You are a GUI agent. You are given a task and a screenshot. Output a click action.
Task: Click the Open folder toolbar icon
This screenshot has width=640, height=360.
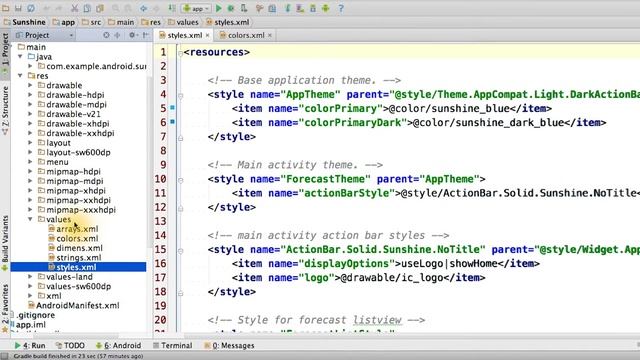tap(6, 8)
